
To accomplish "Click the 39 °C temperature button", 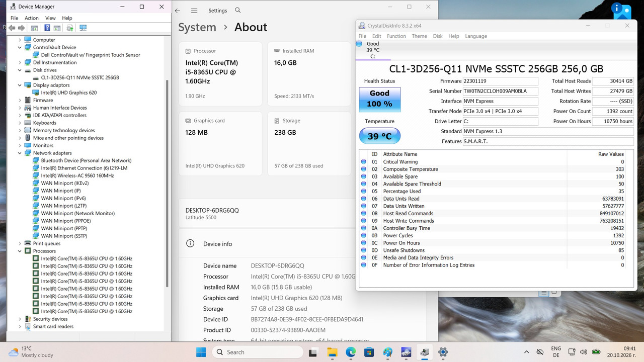I will pos(380,136).
